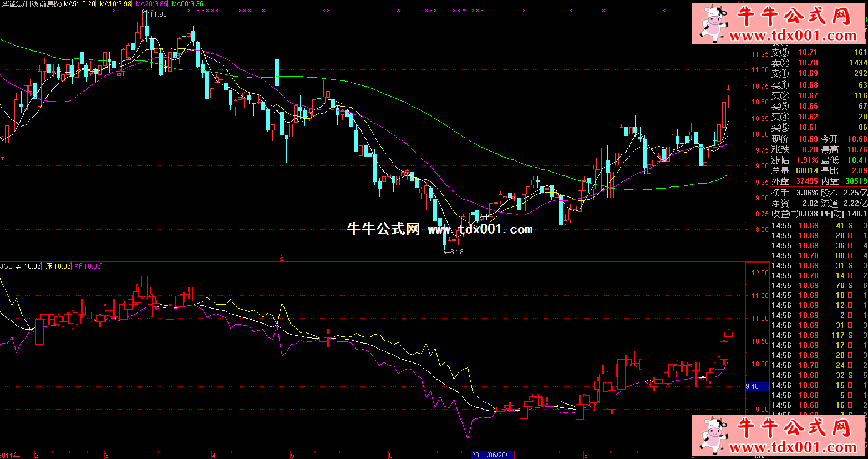Click the 2011年 label on time axis
868x459 pixels.
[10, 455]
